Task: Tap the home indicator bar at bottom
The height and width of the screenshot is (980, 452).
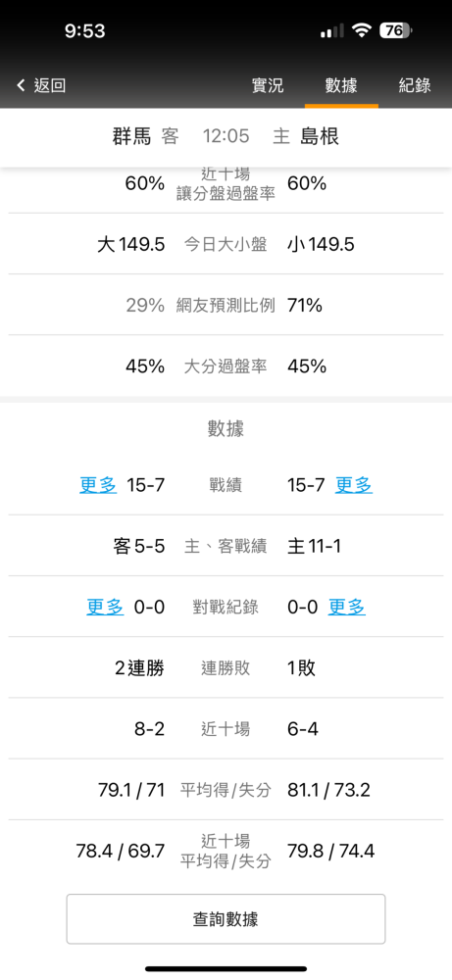Action: coord(226,968)
